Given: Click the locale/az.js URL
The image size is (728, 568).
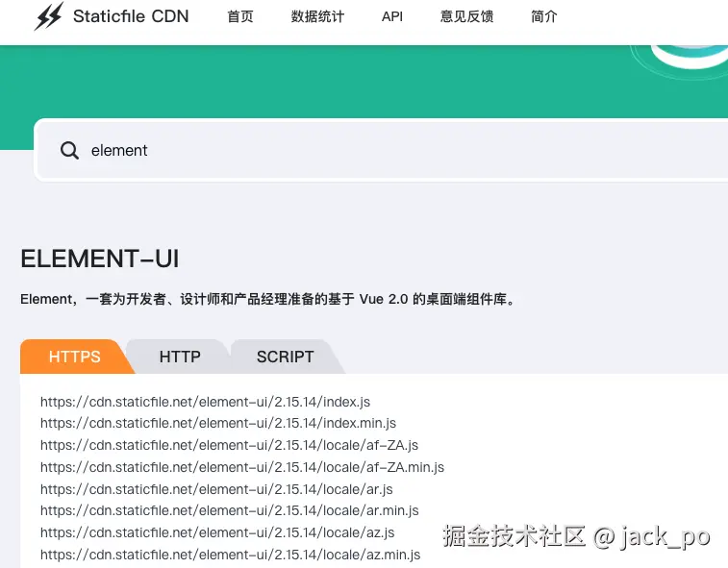Looking at the screenshot, I should coord(217,532).
